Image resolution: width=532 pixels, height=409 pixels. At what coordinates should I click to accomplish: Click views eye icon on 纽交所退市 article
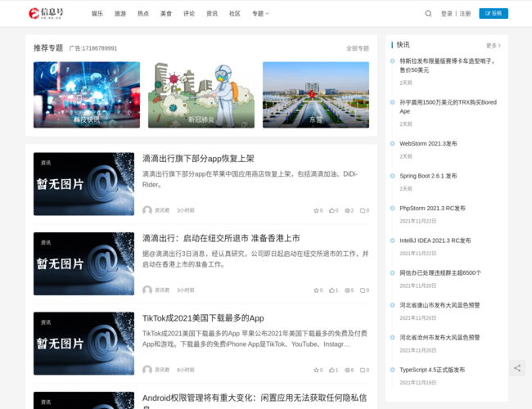coord(347,290)
